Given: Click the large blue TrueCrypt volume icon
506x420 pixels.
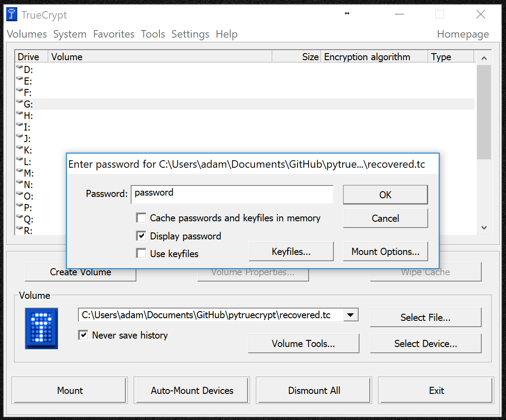Looking at the screenshot, I should point(42,328).
